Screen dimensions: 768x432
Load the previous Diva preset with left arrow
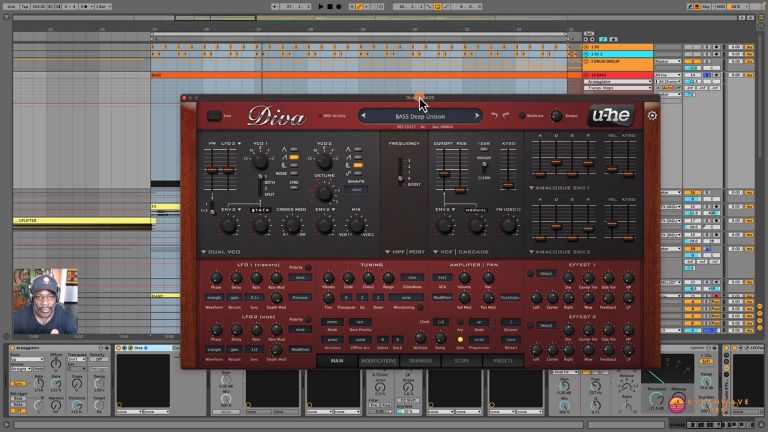[x=363, y=116]
